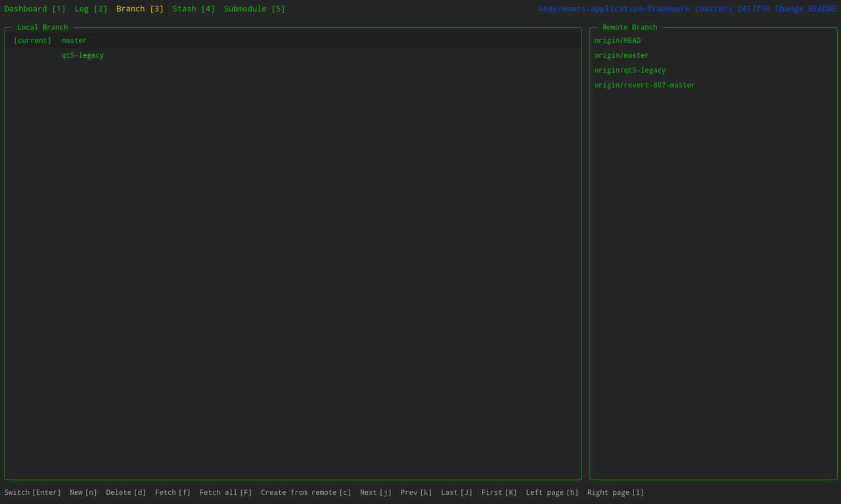This screenshot has width=841, height=504.
Task: Select origin/qt5-legacy remote branch
Action: coord(630,70)
